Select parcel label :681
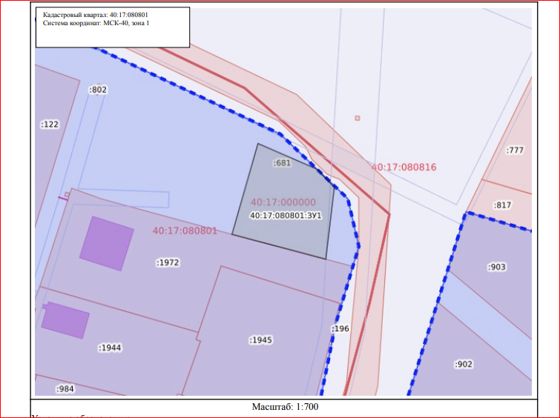Viewport: 560px width, 418px height. 282,163
